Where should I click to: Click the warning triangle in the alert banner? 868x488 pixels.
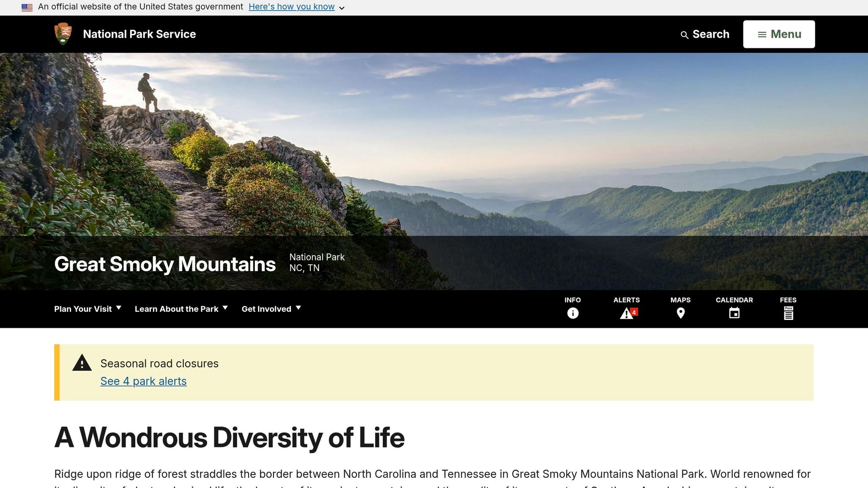click(x=82, y=363)
